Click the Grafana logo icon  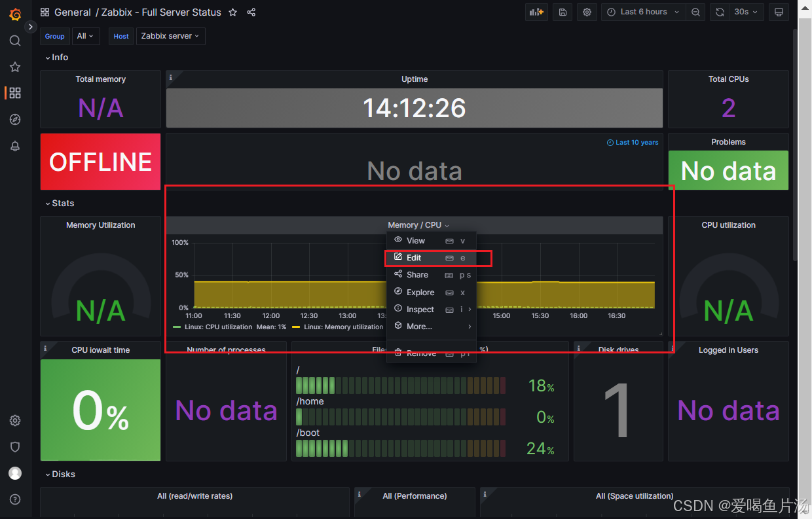[14, 14]
